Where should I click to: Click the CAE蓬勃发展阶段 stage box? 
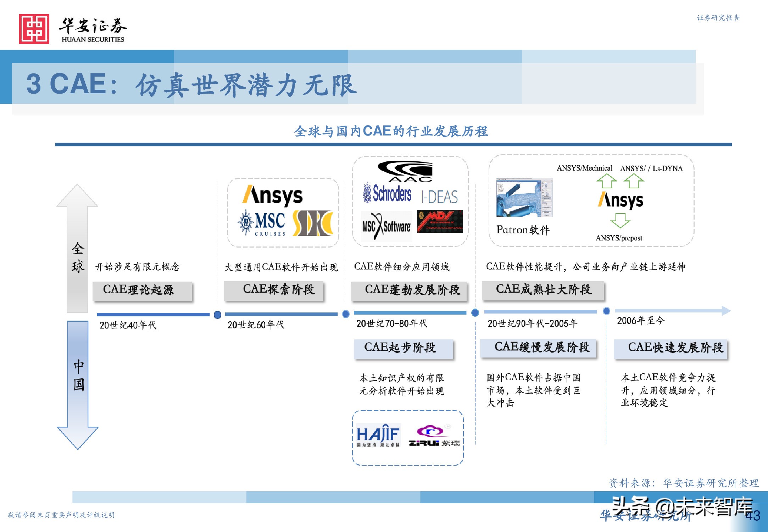click(x=409, y=291)
